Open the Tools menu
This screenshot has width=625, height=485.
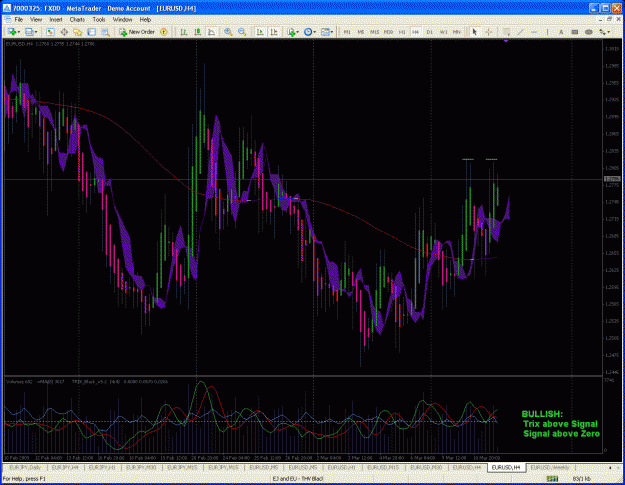pyautogui.click(x=99, y=20)
